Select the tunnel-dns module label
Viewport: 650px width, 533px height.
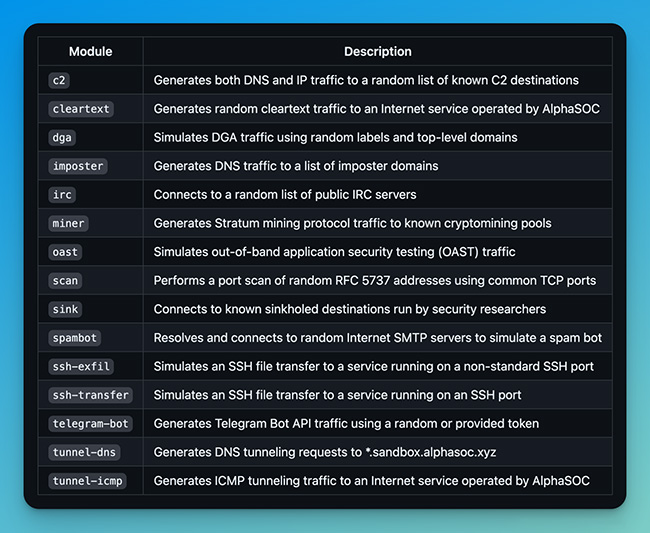point(84,453)
